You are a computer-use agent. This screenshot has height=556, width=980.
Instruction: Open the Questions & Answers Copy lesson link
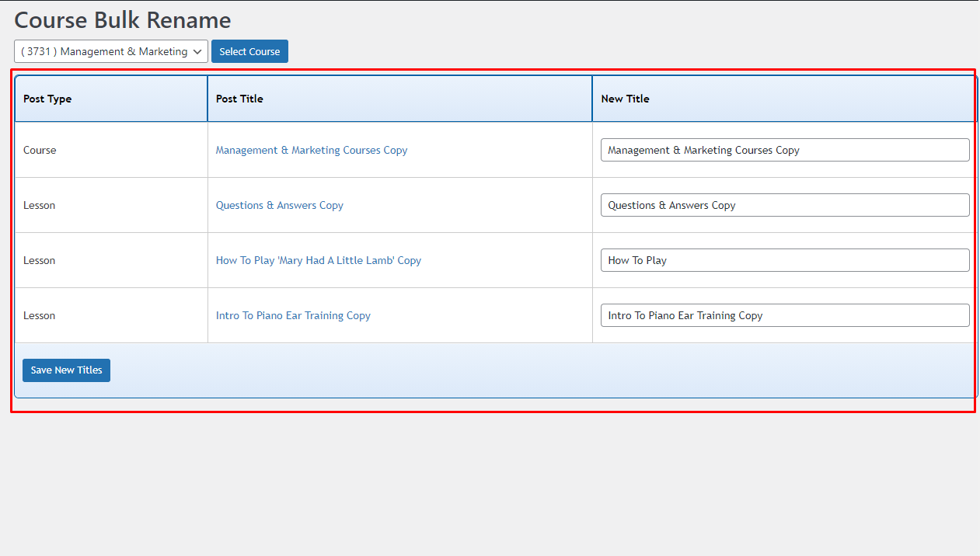click(279, 205)
